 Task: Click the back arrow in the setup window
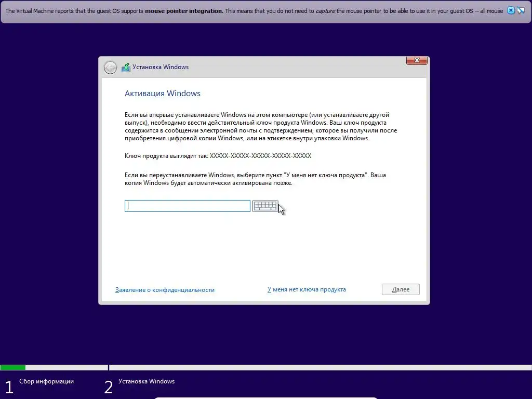point(110,68)
